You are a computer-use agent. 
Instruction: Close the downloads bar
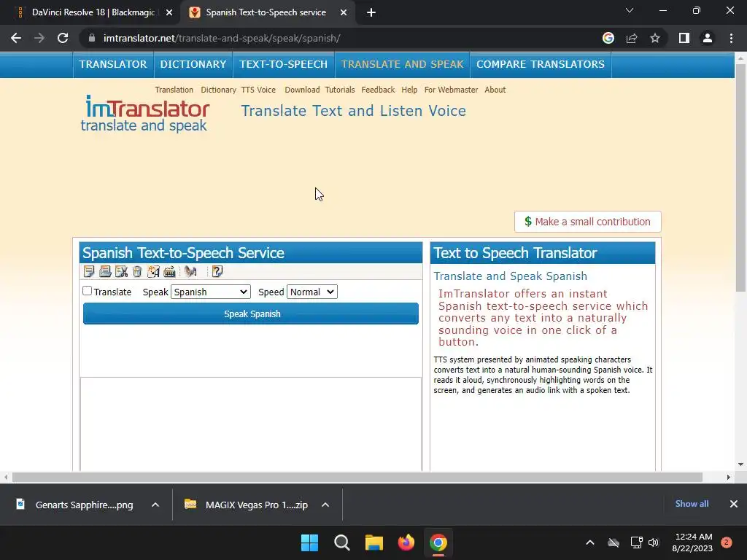coord(734,504)
